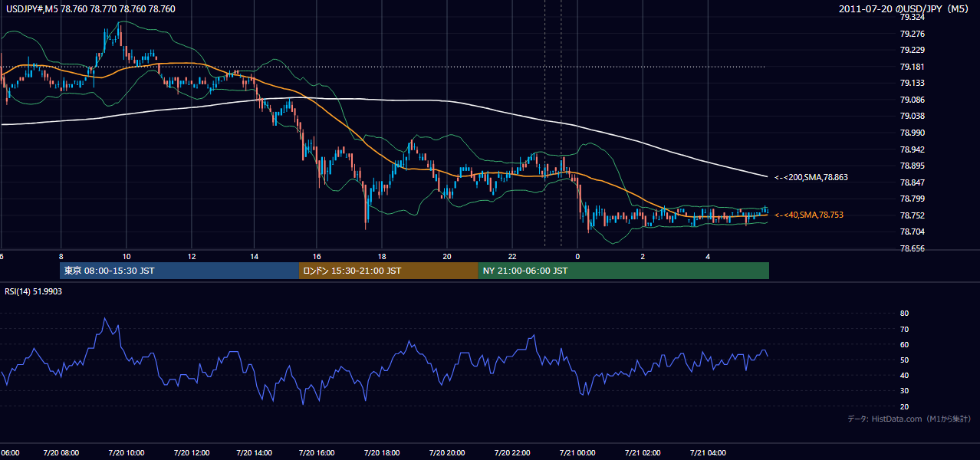The image size is (980, 460).
Task: Click the 7/20 20:00 bottom time label
Action: pyautogui.click(x=447, y=452)
